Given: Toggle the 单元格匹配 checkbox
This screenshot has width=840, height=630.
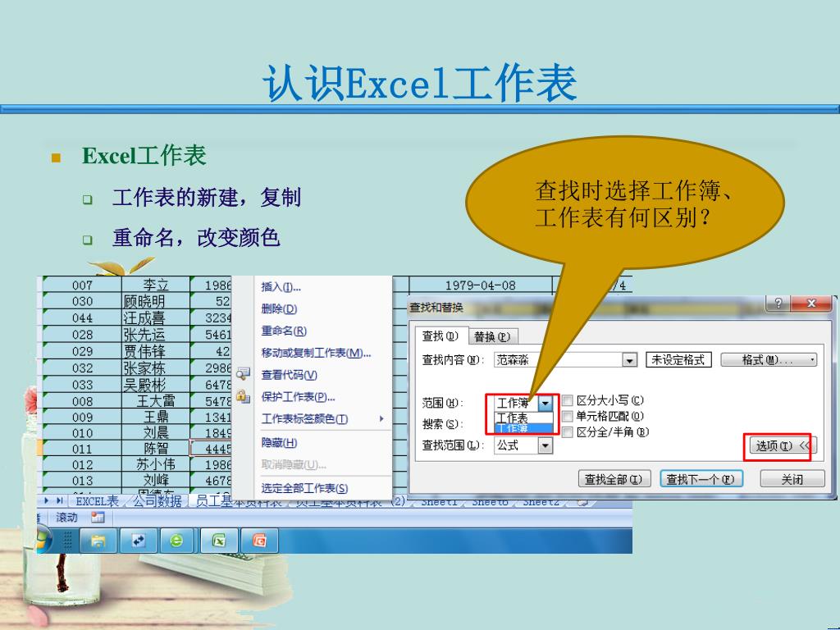Looking at the screenshot, I should [x=568, y=416].
